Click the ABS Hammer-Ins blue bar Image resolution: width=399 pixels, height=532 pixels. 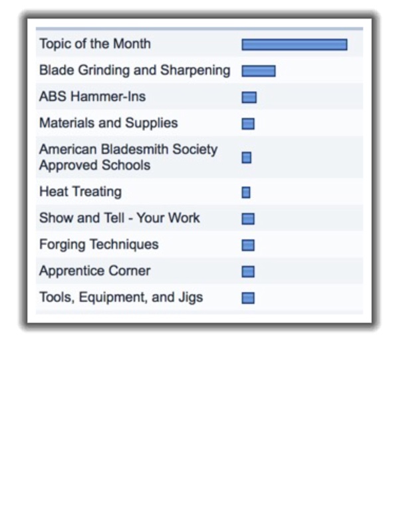click(249, 97)
